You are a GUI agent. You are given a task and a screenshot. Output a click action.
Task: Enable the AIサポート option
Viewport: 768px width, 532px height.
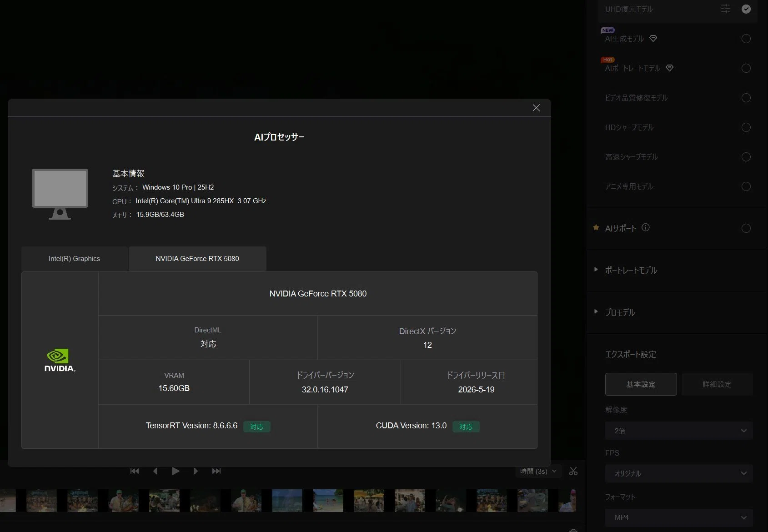click(746, 228)
